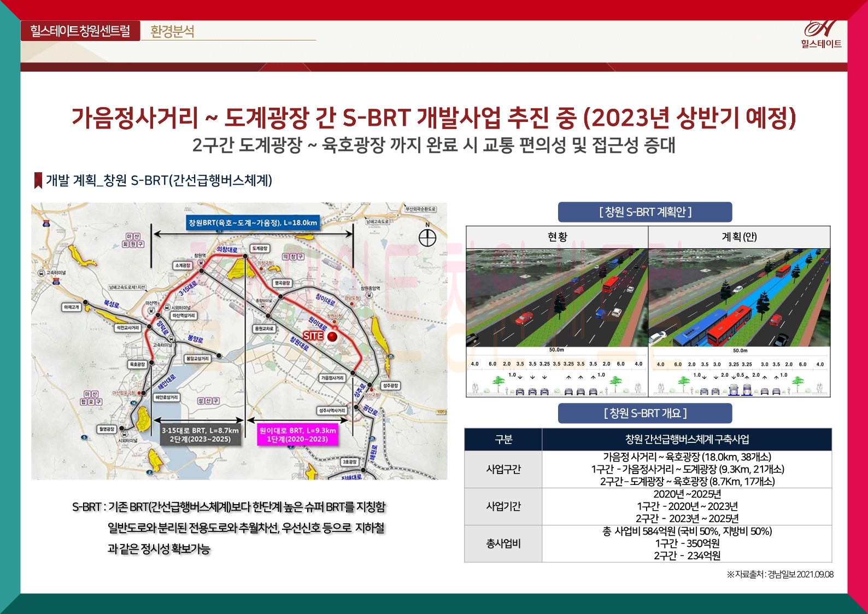Screen dimensions: 868x614
Task: Click the 고속터미널 bus icon near the map's left edge
Action: click(x=41, y=273)
